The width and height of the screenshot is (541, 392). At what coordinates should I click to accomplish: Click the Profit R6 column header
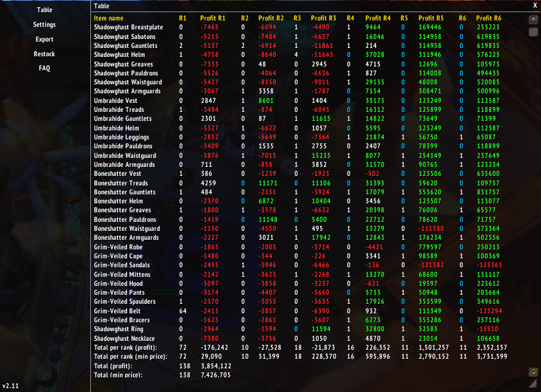pos(489,19)
